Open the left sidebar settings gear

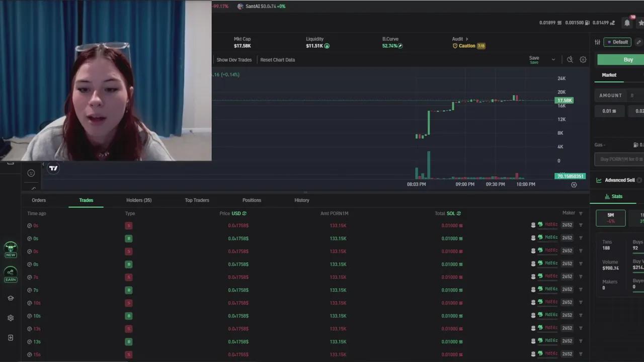tap(11, 318)
